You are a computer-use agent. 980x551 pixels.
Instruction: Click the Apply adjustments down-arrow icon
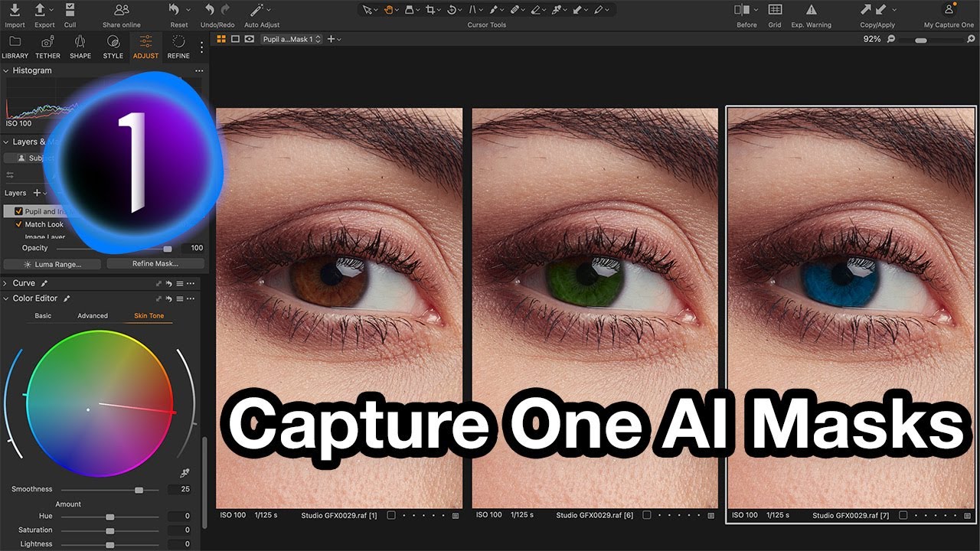[880, 10]
